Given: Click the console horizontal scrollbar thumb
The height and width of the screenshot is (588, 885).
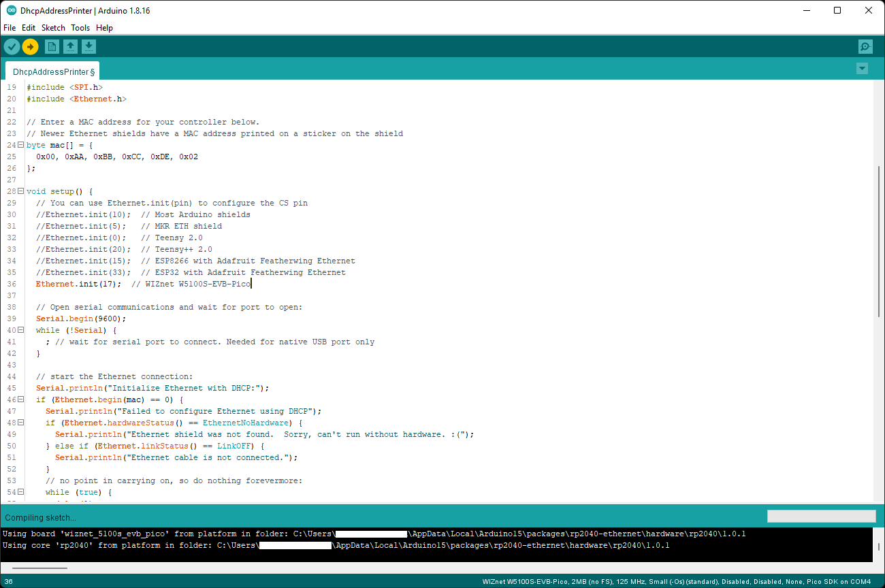Looking at the screenshot, I should coord(39,568).
